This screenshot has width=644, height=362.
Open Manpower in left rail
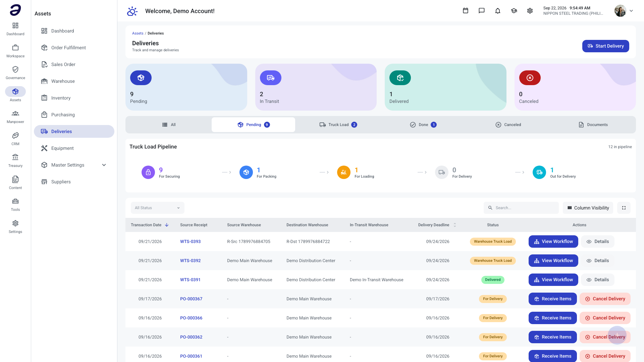(x=15, y=117)
